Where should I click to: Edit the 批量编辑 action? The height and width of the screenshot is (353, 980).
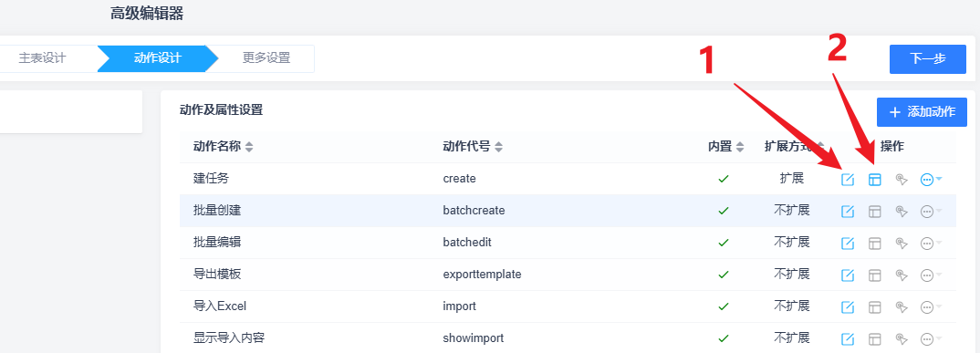click(848, 244)
